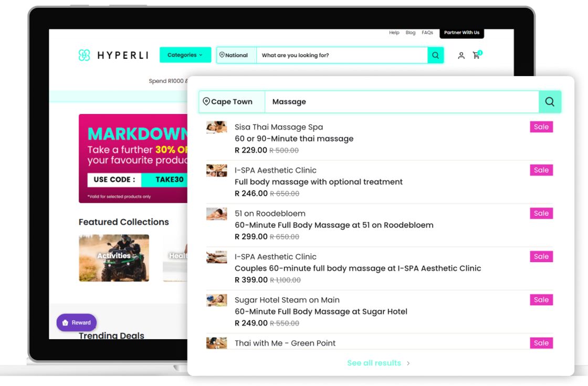
Task: Open Sugar Hotel Steam on Main result
Action: pos(287,300)
